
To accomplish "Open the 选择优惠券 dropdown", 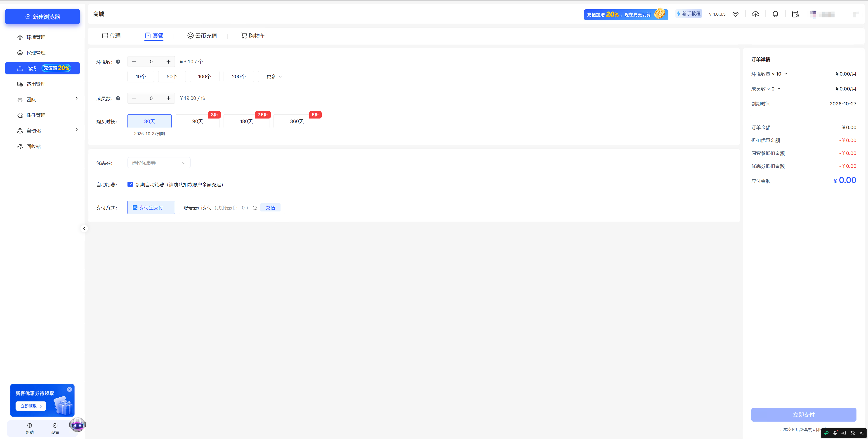I will coord(159,163).
